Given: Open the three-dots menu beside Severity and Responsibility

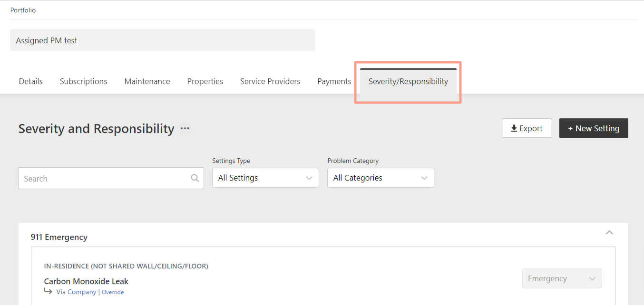Looking at the screenshot, I should click(185, 129).
